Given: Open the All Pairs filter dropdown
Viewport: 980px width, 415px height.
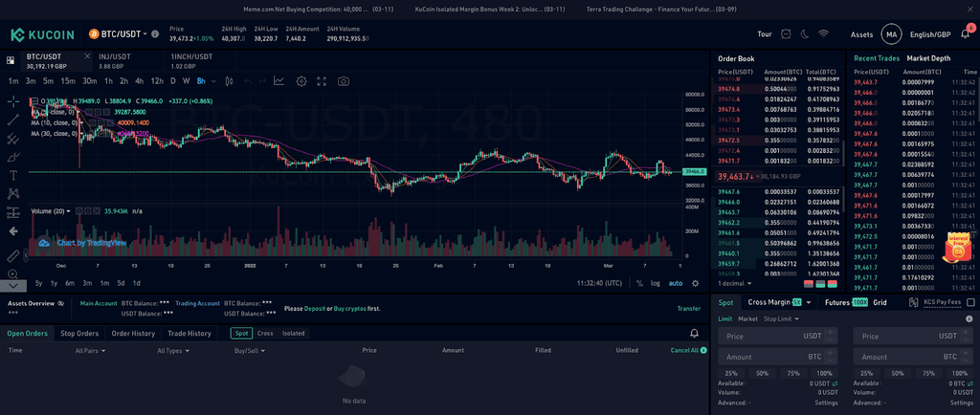Looking at the screenshot, I should tap(90, 351).
